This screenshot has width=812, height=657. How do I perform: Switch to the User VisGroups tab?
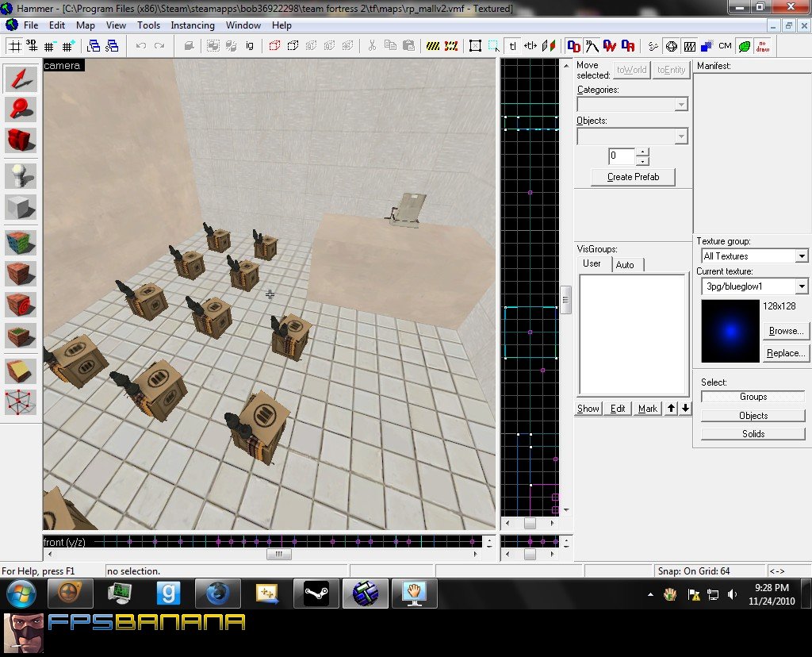(592, 263)
